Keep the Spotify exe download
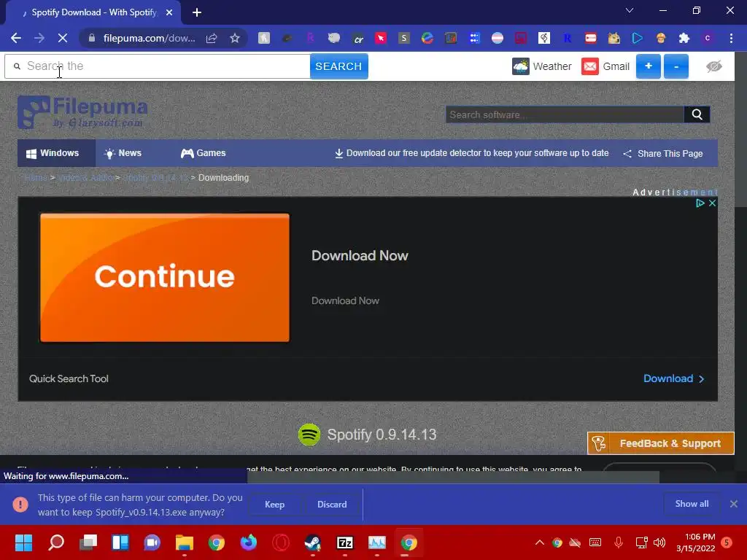 pyautogui.click(x=274, y=505)
